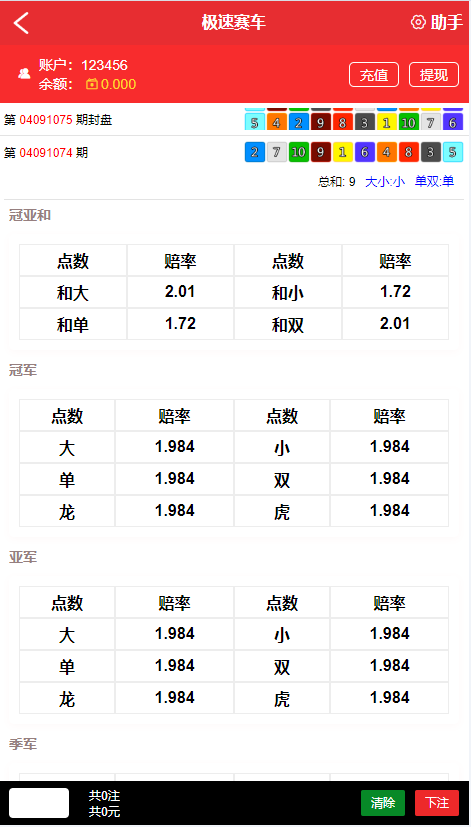Click ball 4 in period 04091074 row
The height and width of the screenshot is (827, 471).
coord(387,152)
